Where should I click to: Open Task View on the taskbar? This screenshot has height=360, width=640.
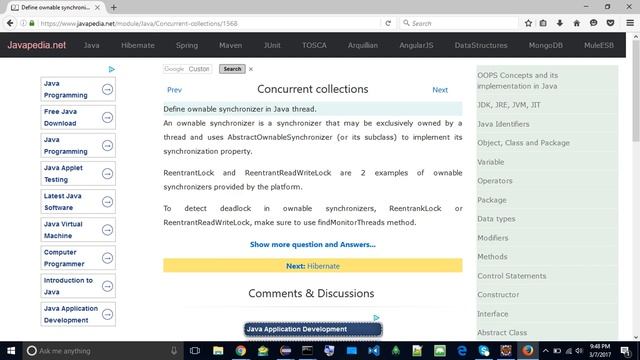click(x=195, y=351)
